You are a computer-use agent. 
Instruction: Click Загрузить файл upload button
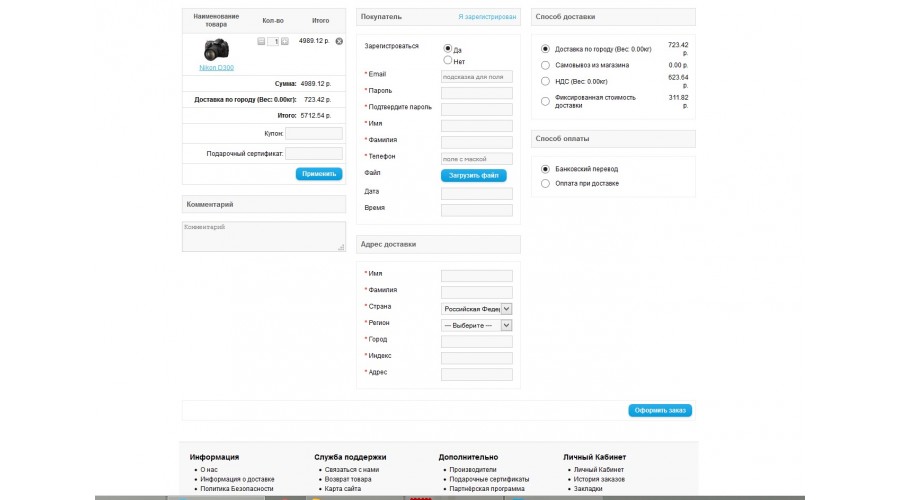click(474, 176)
